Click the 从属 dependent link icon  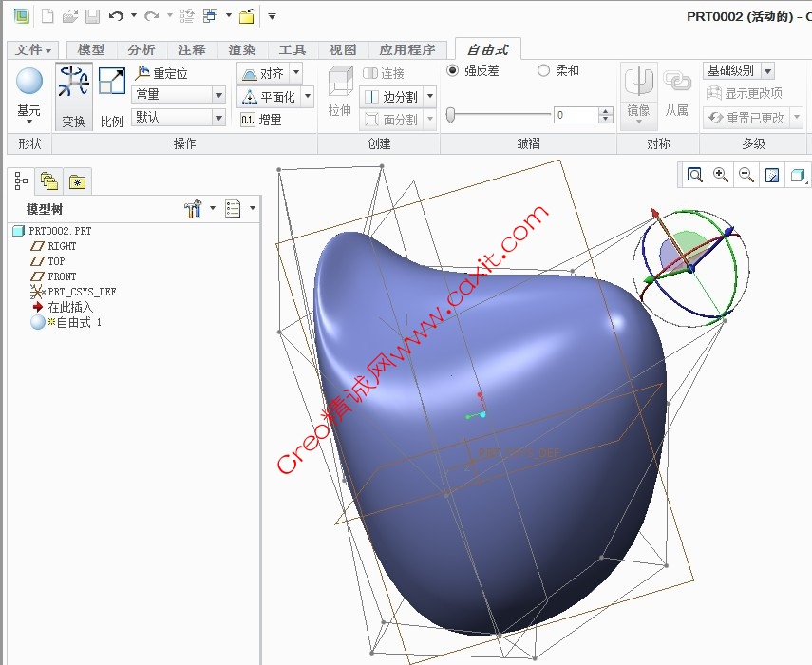(x=677, y=93)
